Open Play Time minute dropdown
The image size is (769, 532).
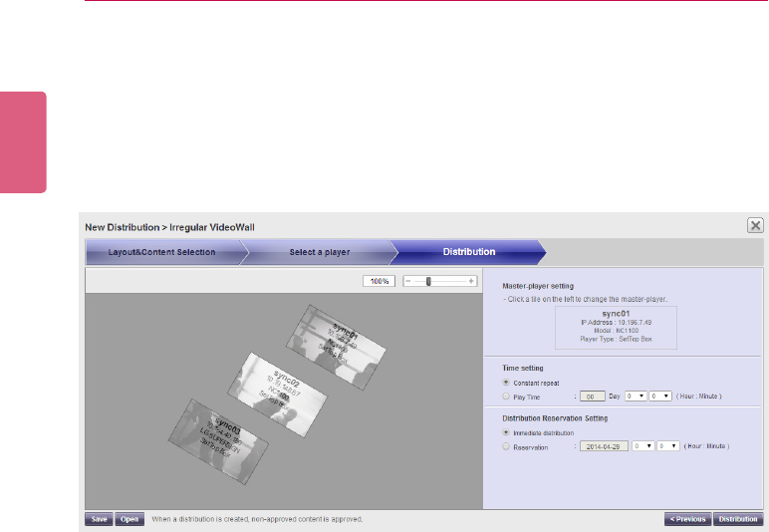(660, 396)
